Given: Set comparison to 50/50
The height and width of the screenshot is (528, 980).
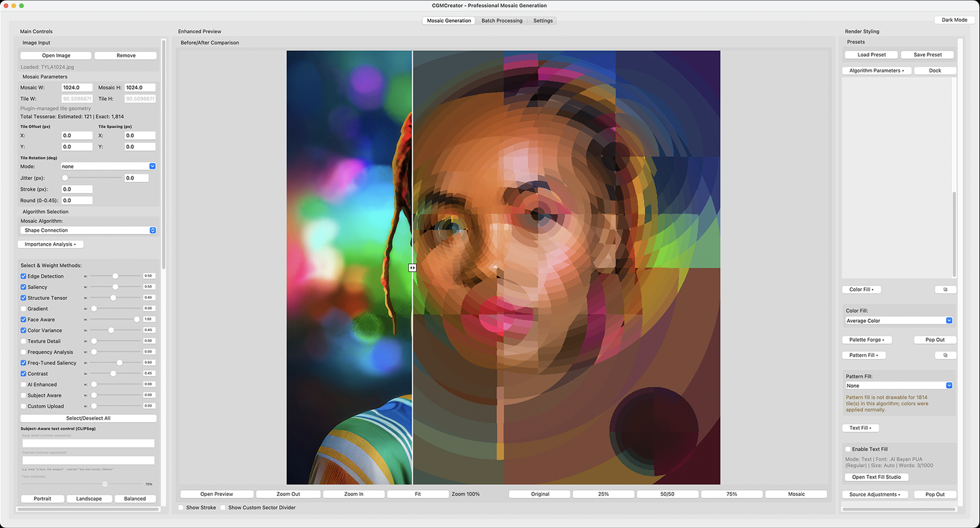Looking at the screenshot, I should click(668, 494).
